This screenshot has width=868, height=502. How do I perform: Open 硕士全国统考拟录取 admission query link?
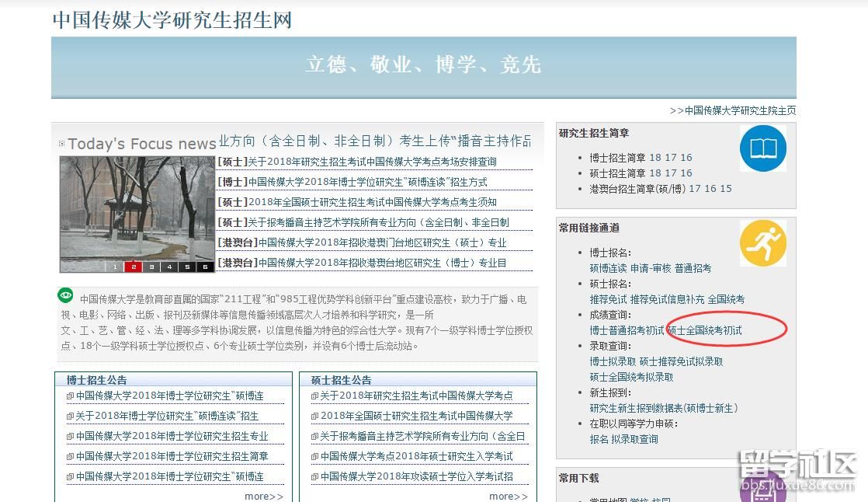631,377
